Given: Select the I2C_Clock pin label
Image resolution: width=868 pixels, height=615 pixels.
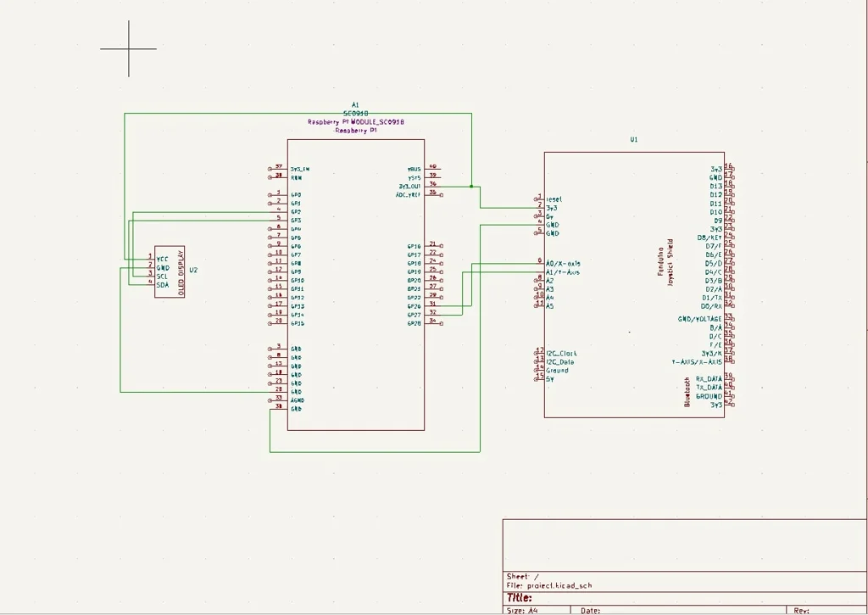Looking at the screenshot, I should coord(561,354).
